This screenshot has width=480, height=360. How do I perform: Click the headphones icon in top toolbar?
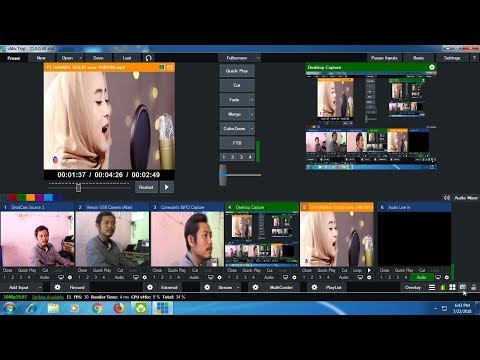149,58
